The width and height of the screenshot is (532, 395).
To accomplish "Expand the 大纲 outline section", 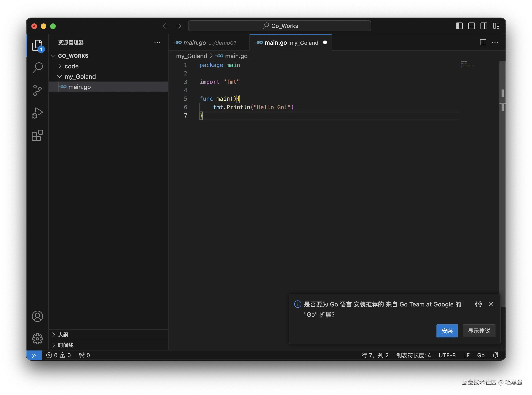I will [63, 335].
